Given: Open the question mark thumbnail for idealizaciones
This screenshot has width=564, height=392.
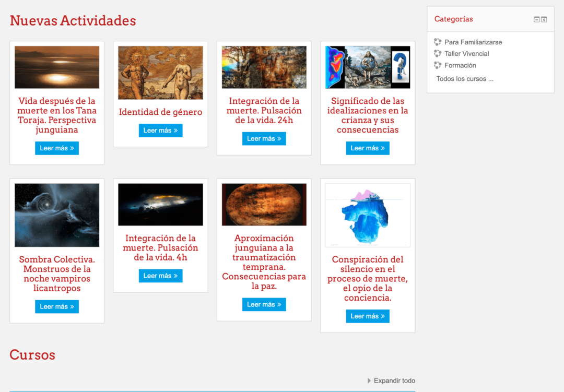Looking at the screenshot, I should 368,67.
